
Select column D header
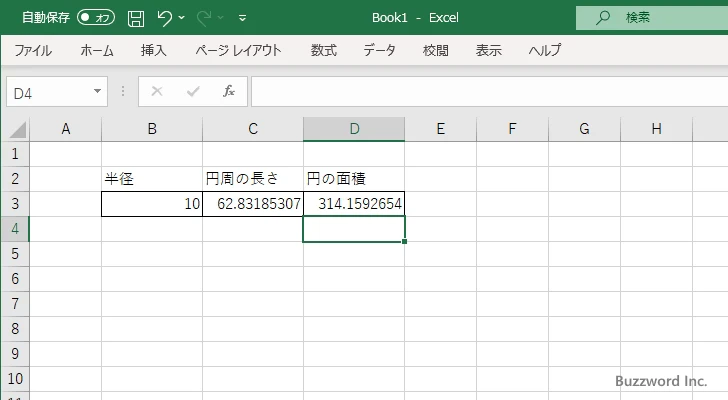(354, 129)
